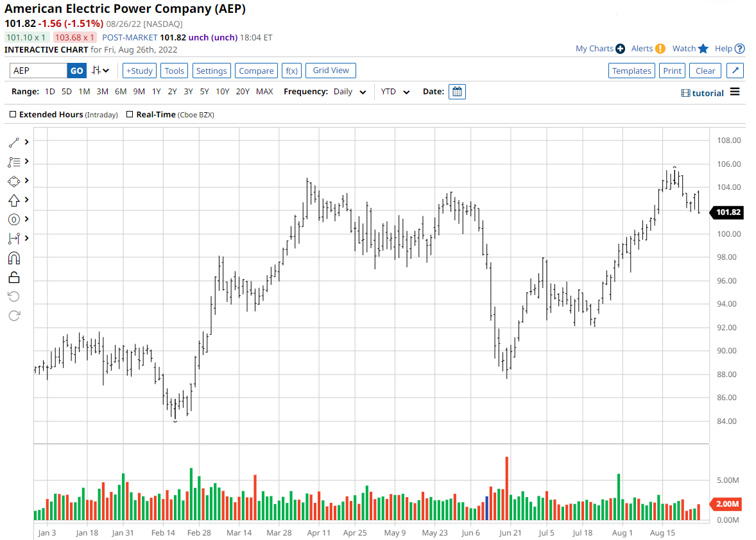
Task: Select the circled-number annotation tool
Action: point(14,220)
